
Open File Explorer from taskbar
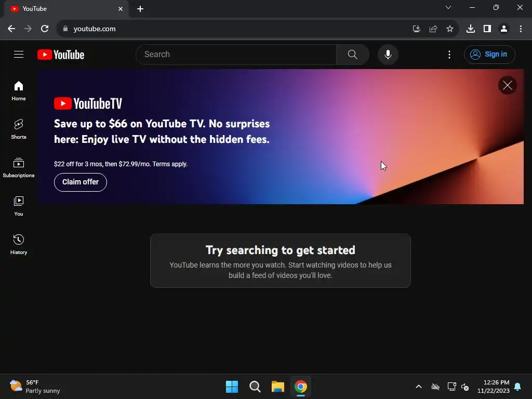[x=277, y=387]
